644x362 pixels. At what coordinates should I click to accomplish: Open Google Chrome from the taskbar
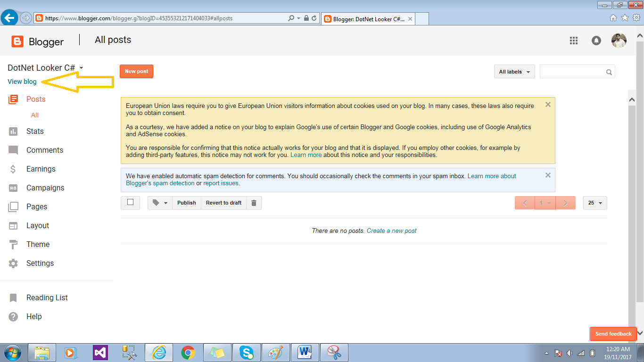pos(188,353)
